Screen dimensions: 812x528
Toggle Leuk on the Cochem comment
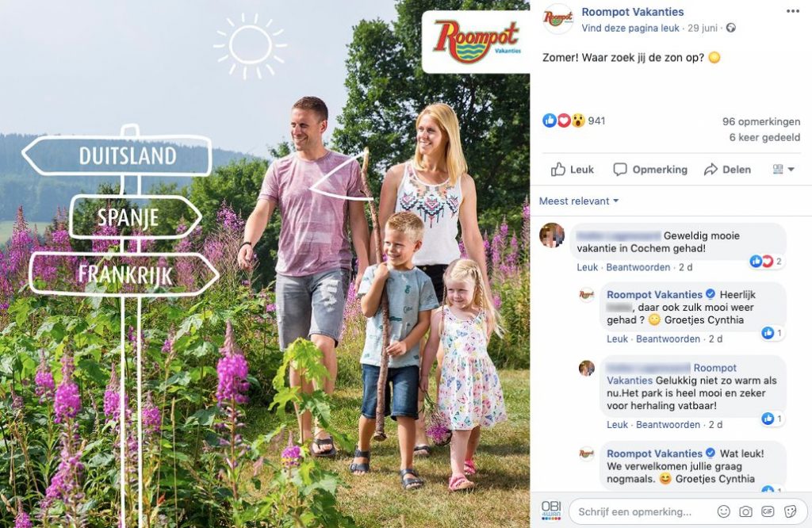tap(588, 267)
